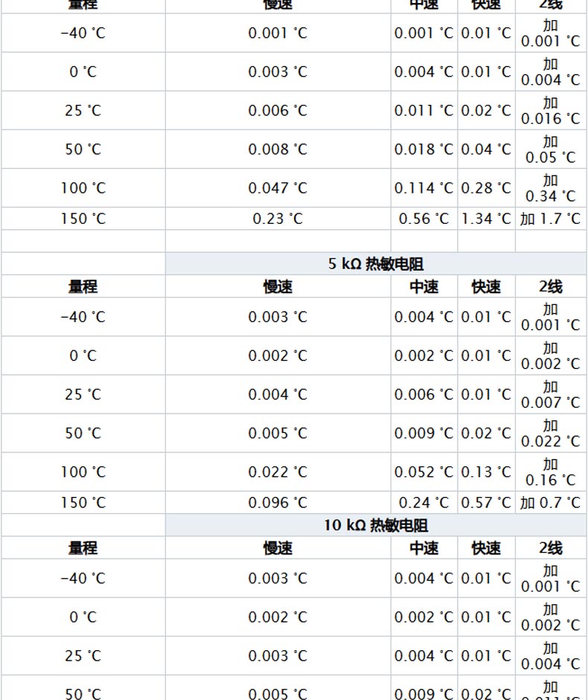The image size is (588, 700).
Task: Select the 2线 header in the 5 kΩ table
Action: pos(550,286)
